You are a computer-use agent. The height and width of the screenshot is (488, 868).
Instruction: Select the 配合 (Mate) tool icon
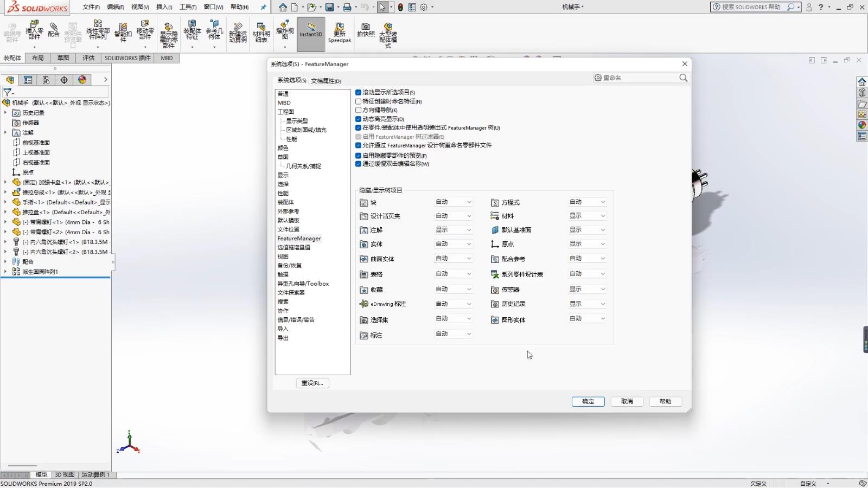53,30
